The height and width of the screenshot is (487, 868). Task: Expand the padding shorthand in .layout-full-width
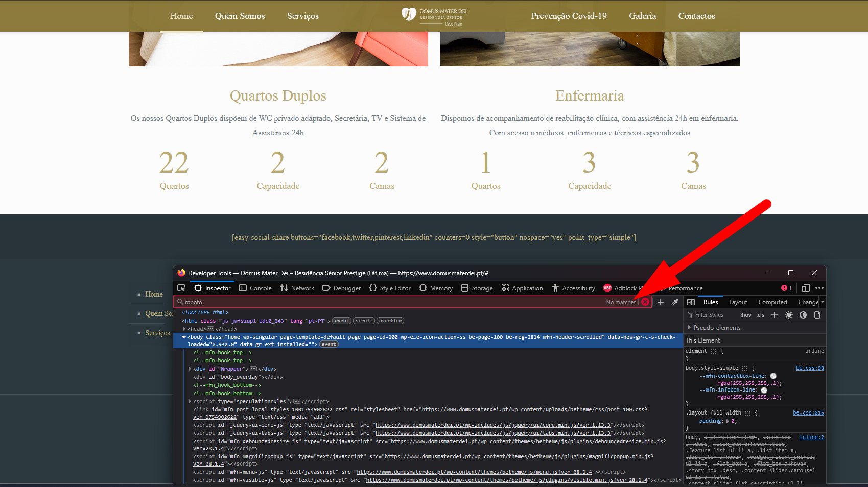[728, 421]
